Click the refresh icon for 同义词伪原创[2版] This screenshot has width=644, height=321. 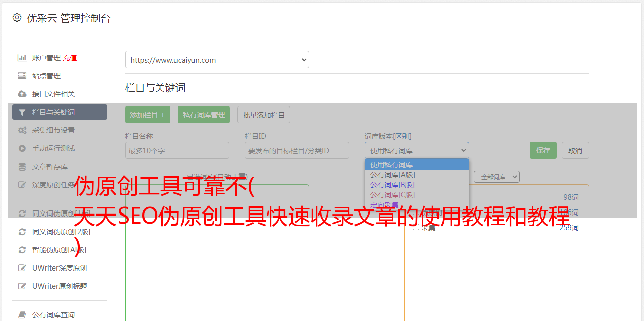point(22,232)
